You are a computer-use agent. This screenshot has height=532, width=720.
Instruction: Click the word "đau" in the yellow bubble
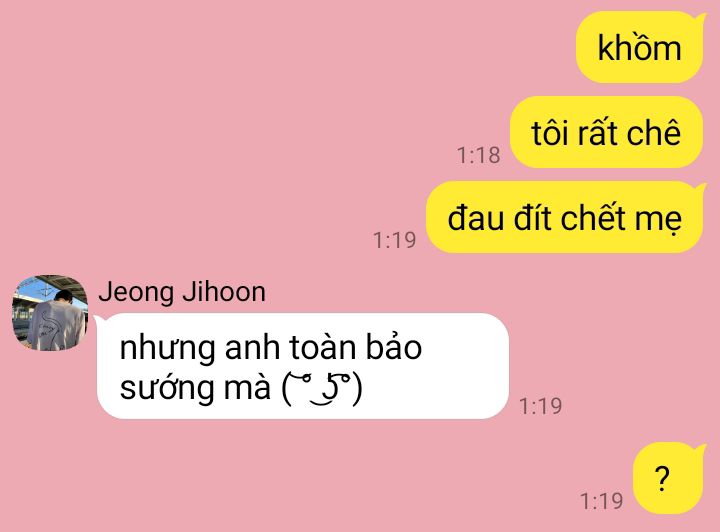coord(476,217)
